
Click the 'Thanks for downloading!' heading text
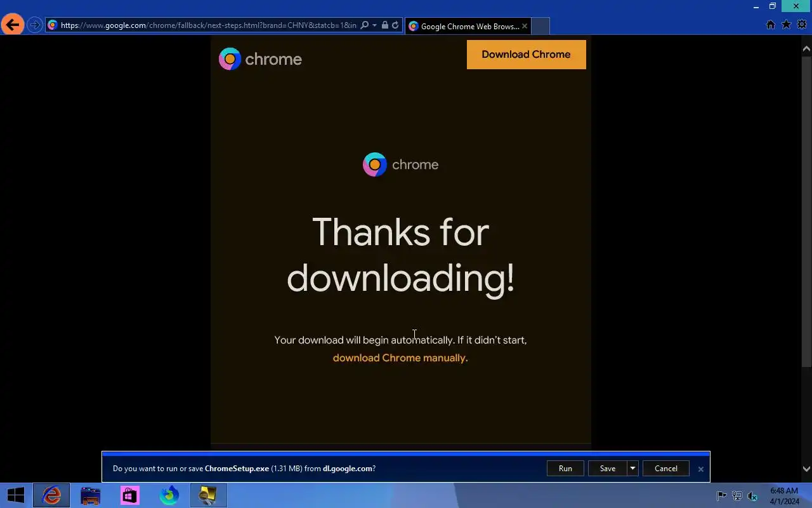(x=400, y=255)
